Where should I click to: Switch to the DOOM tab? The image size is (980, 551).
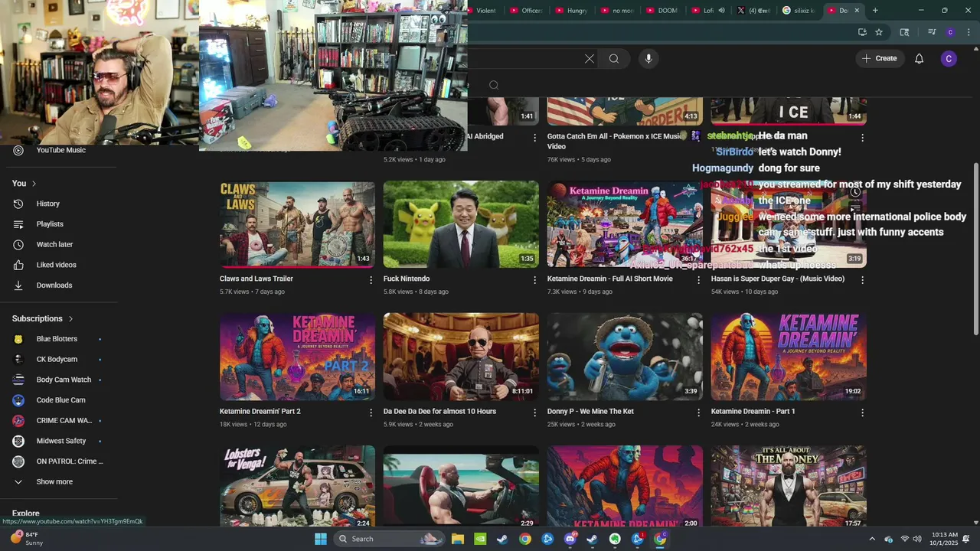tap(662, 11)
